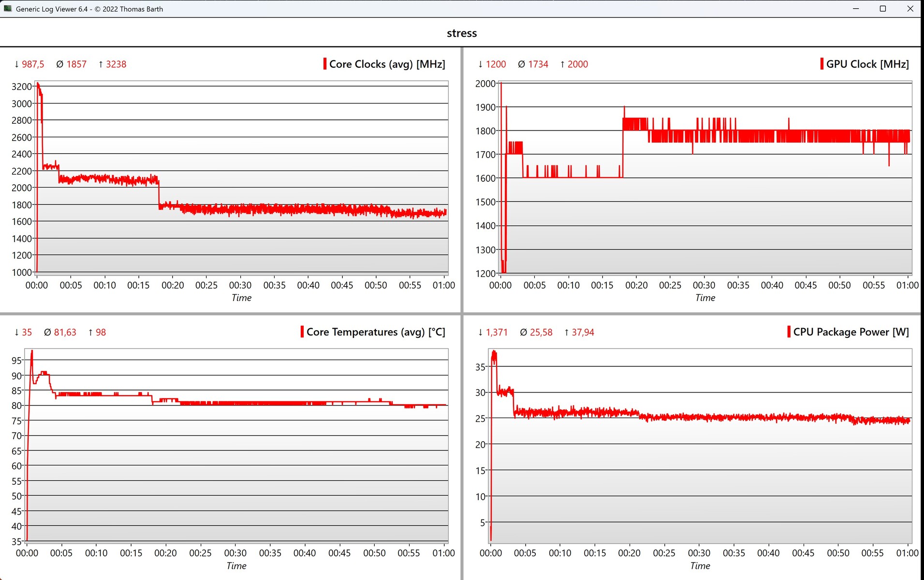Viewport: 924px width, 580px height.
Task: Click the Core Clocks red legend marker
Action: coord(325,64)
